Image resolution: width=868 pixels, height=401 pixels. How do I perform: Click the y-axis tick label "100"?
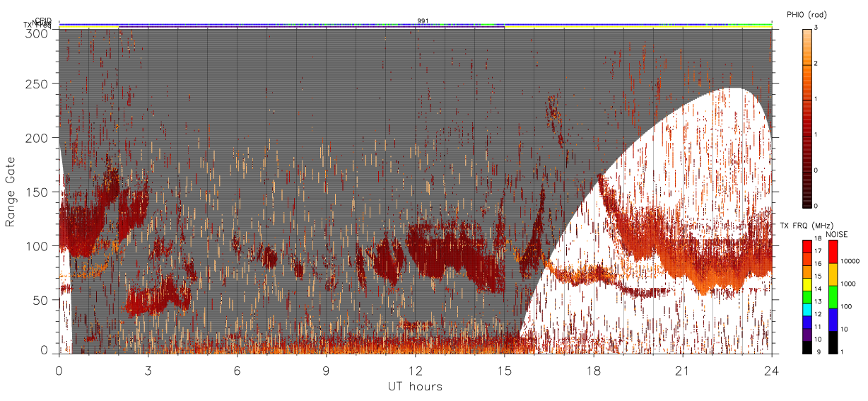pyautogui.click(x=36, y=246)
